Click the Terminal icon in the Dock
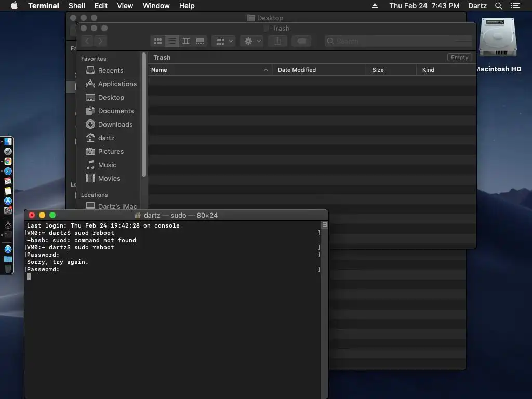532x399 pixels. [x=8, y=235]
